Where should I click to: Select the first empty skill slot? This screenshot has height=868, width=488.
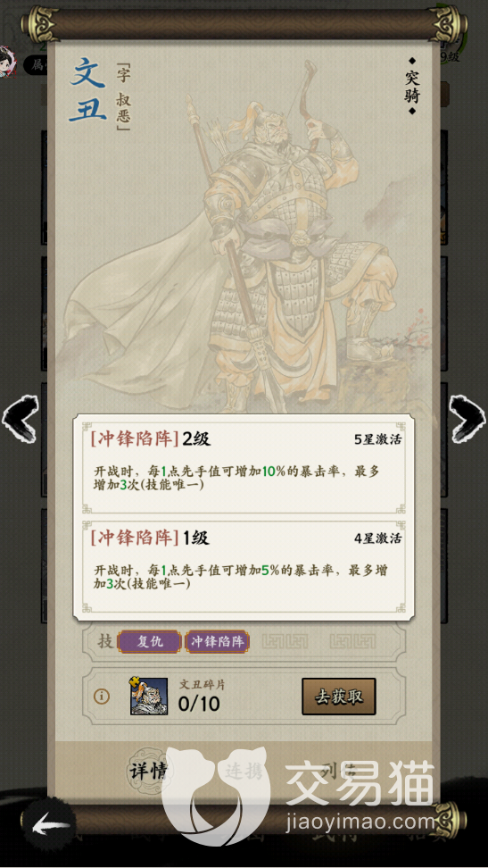(x=285, y=641)
